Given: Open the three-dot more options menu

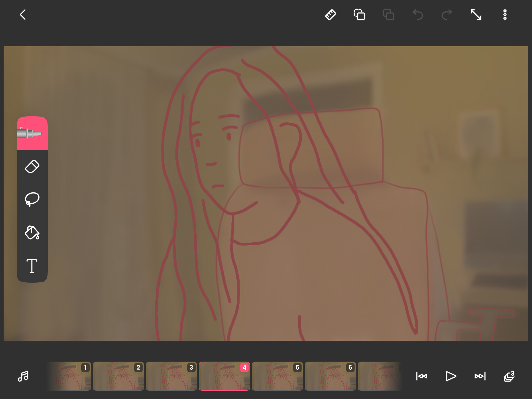Looking at the screenshot, I should pos(505,15).
